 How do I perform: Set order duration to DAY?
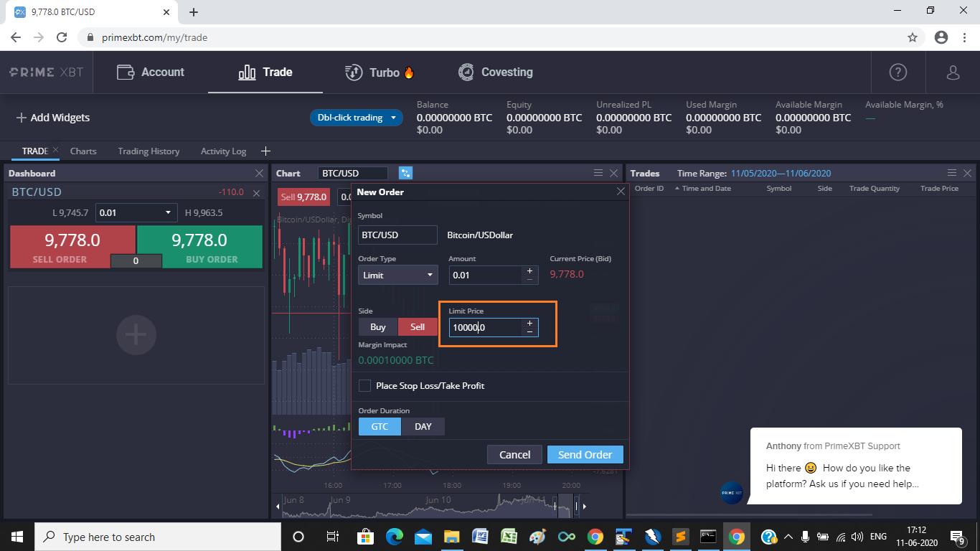coord(423,426)
